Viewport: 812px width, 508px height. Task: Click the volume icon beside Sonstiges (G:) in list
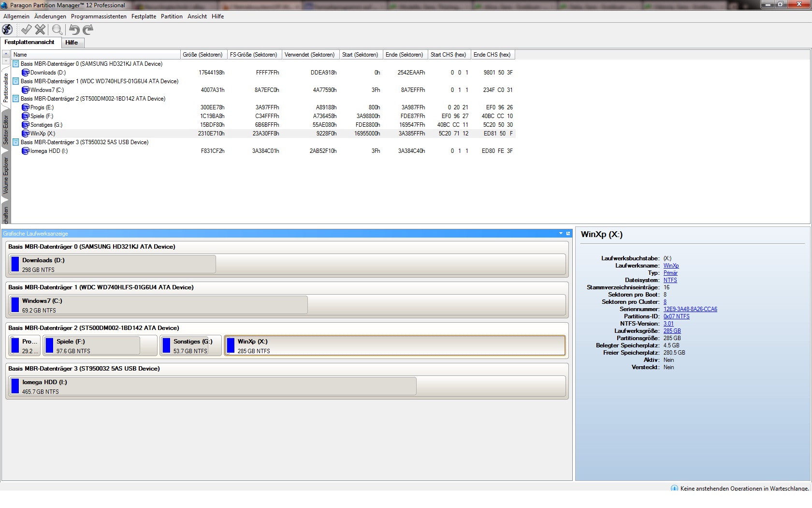tap(26, 125)
